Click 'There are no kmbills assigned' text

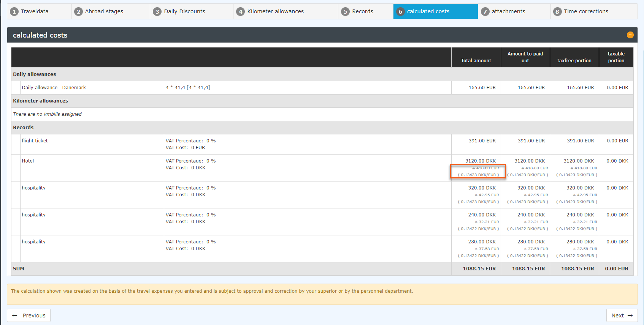(47, 114)
